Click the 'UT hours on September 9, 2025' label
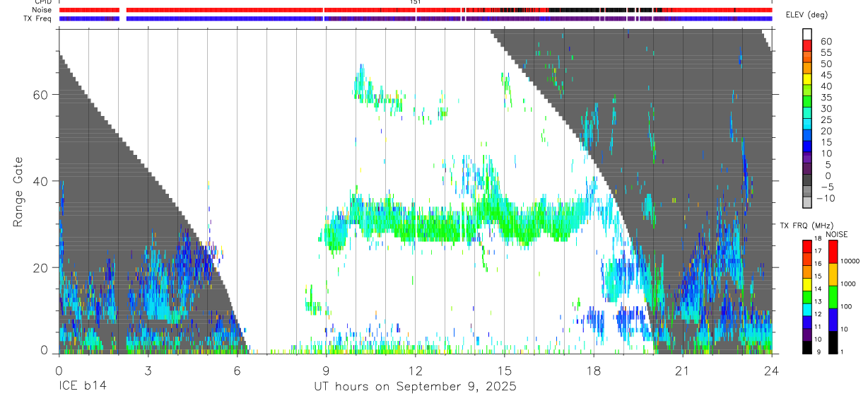This screenshot has height=401, width=868. 416,387
